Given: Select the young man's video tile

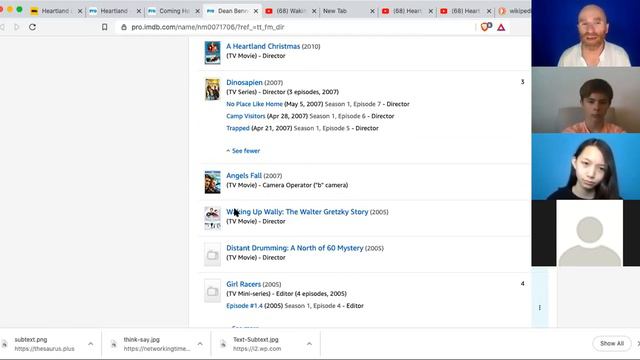Looking at the screenshot, I should [586, 100].
